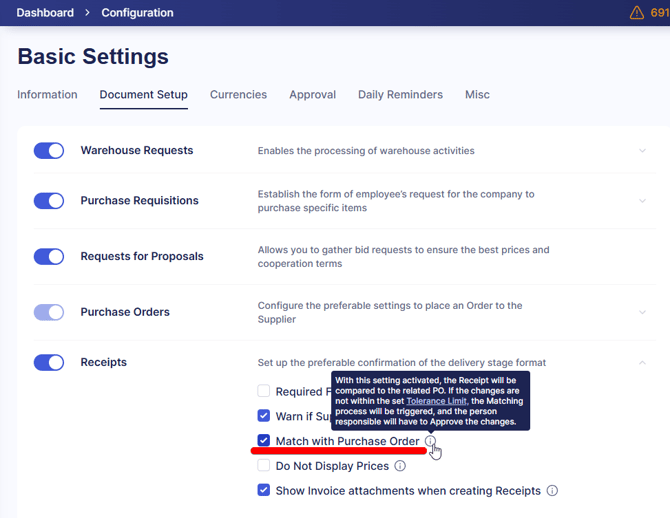
Task: Click info icon beside Show Invoice attachments
Action: coord(552,490)
